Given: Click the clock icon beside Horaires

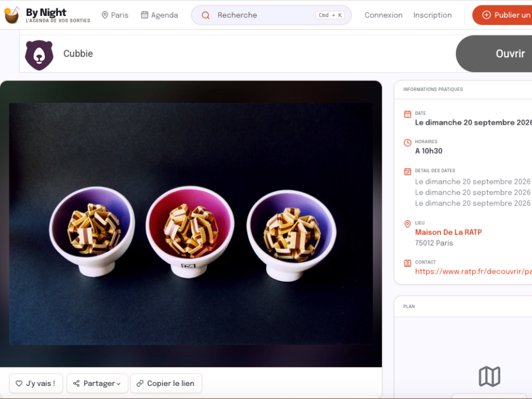Looking at the screenshot, I should click(x=407, y=143).
